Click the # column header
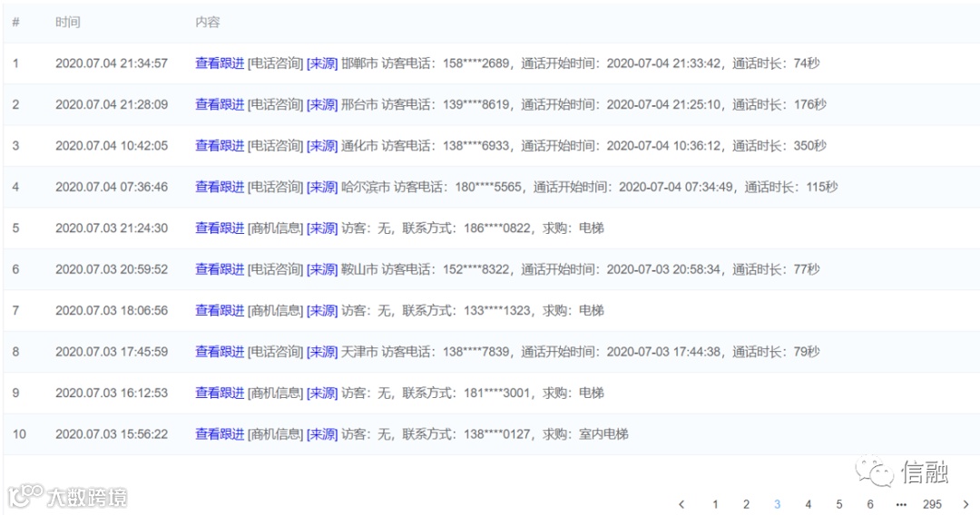The height and width of the screenshot is (515, 980). [15, 22]
